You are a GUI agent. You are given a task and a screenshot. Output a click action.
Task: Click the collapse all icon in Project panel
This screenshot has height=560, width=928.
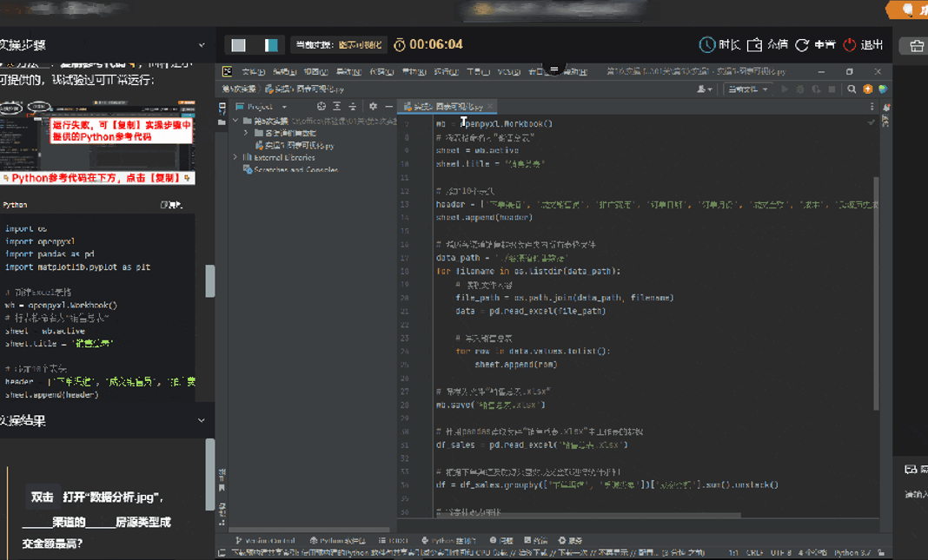pos(352,107)
